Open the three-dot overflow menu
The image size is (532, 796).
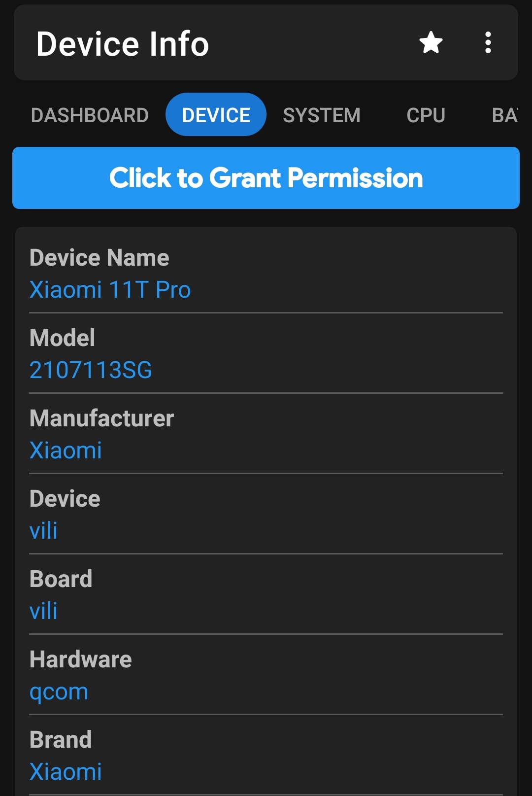tap(488, 43)
